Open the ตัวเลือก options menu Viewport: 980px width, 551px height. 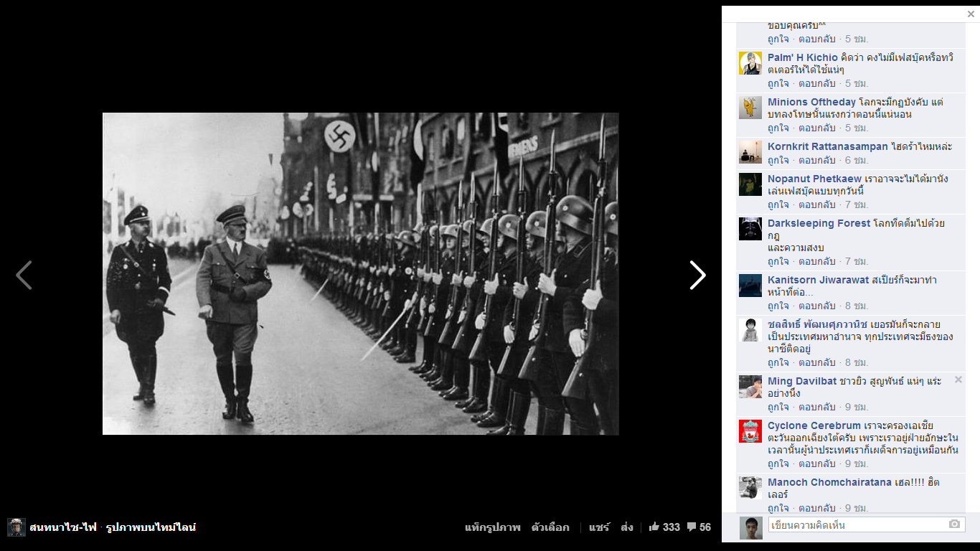pyautogui.click(x=550, y=527)
